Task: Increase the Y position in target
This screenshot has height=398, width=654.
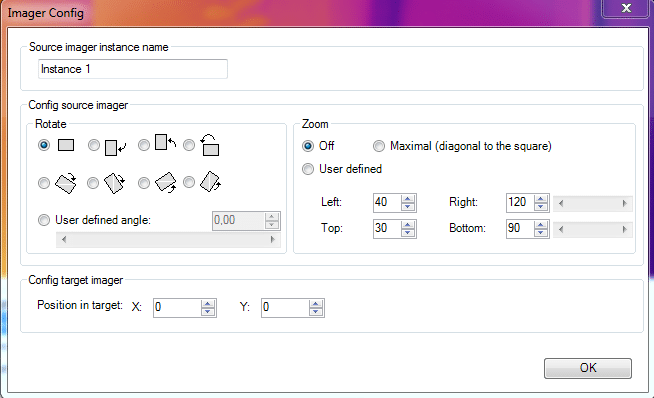Action: [x=316, y=304]
